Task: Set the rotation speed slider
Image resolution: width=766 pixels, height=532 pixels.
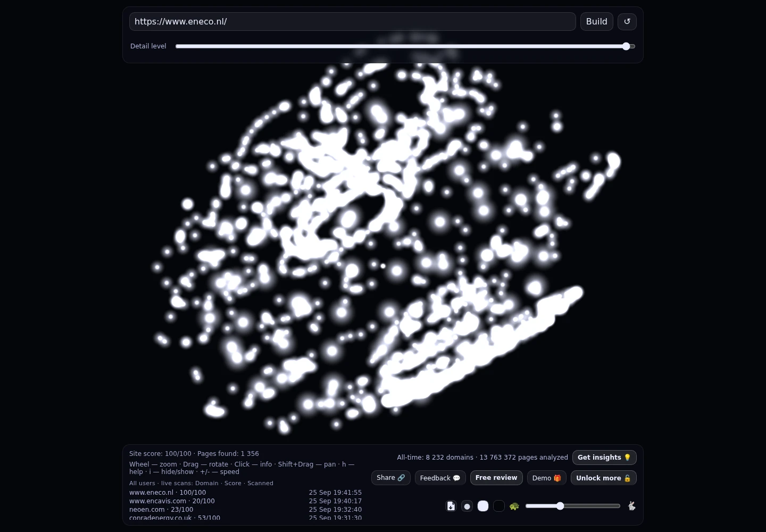Action: point(573,506)
